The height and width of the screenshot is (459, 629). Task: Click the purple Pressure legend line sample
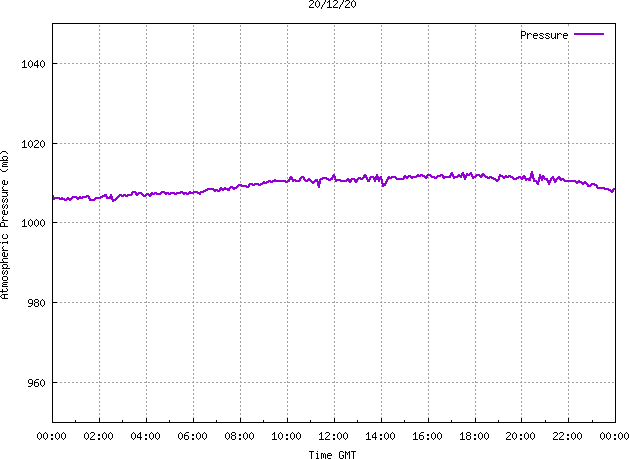point(589,35)
